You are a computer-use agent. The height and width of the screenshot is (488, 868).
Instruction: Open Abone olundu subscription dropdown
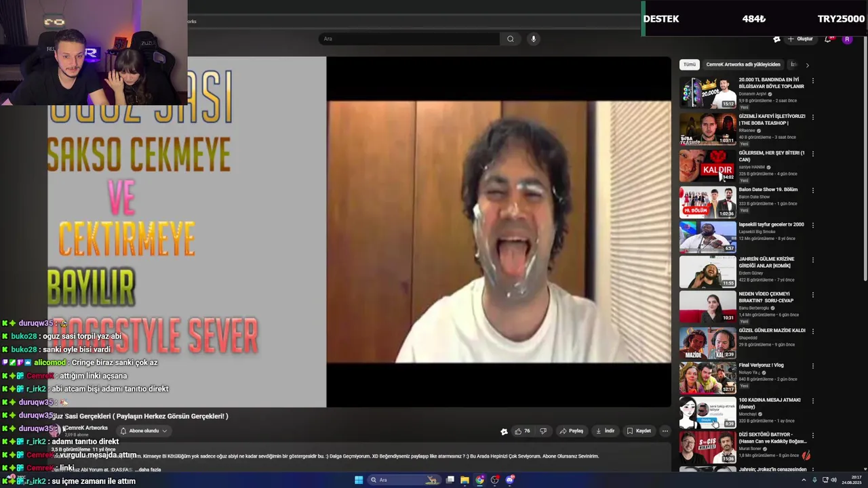point(143,431)
